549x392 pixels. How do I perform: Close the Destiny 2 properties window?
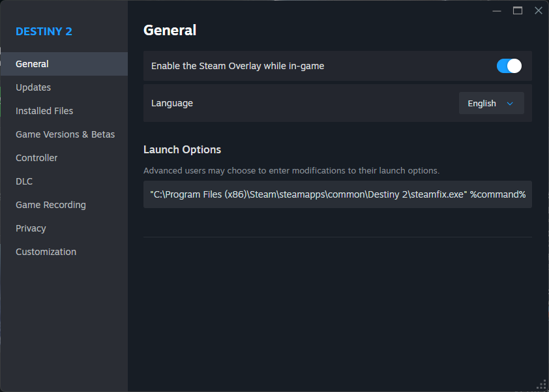[x=539, y=10]
